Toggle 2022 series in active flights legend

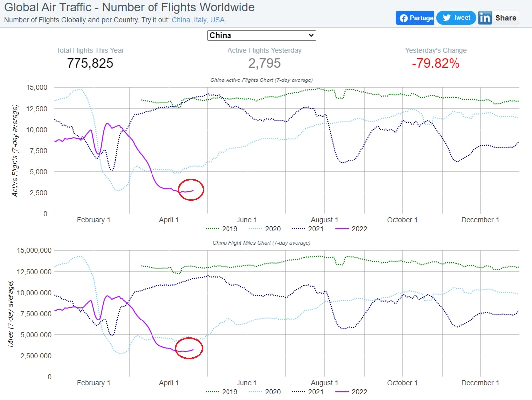point(351,229)
